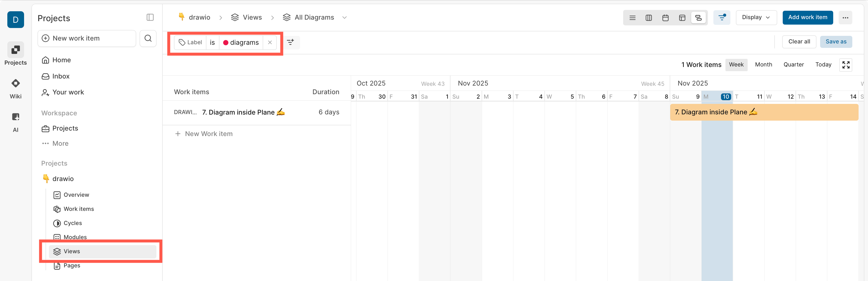Collapse the Projects sidebar panel
This screenshot has height=281, width=868.
(150, 17)
